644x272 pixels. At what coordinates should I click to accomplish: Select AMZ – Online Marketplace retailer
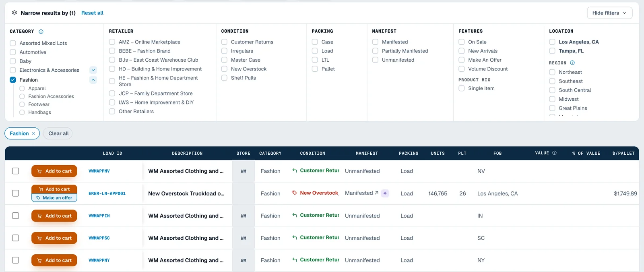(x=112, y=42)
